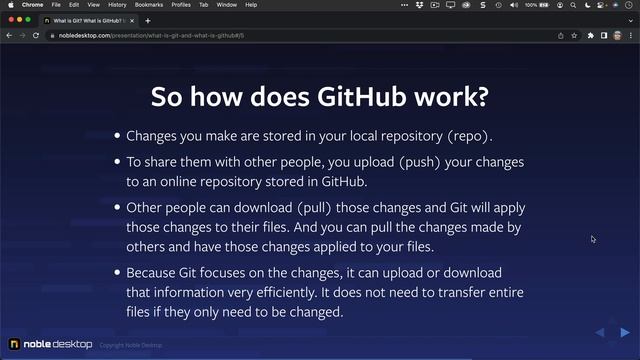Viewport: 640px width, 360px height.
Task: Share this page icon in address bar
Action: (561, 36)
